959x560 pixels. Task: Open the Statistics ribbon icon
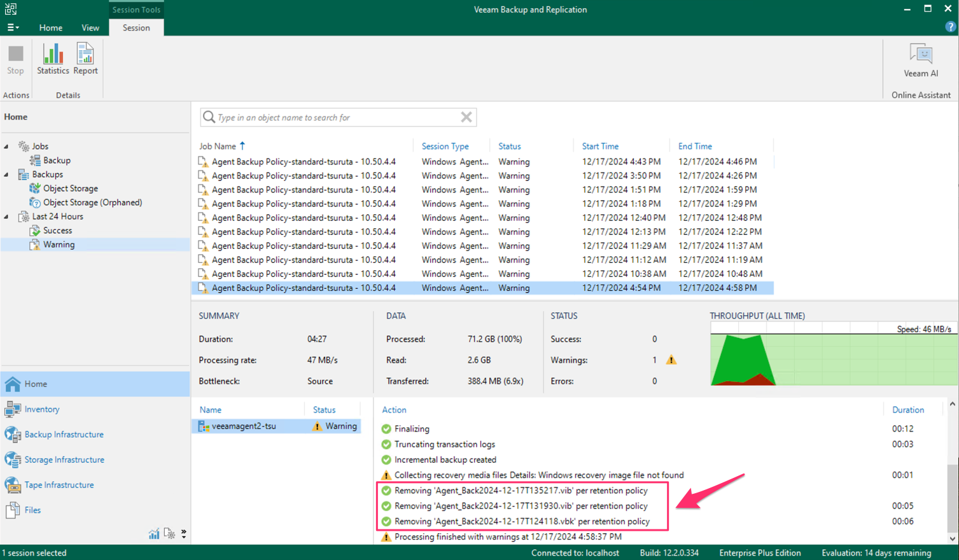point(53,53)
